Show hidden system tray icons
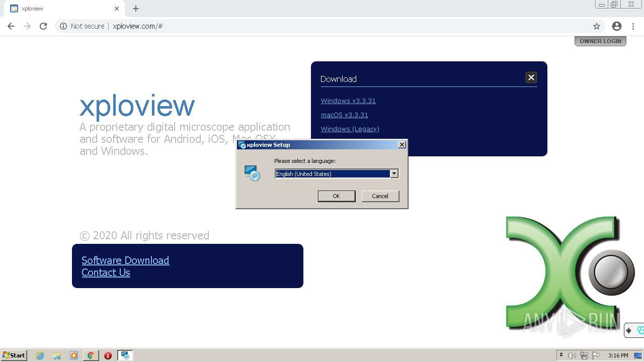644x362 pixels. (561, 355)
